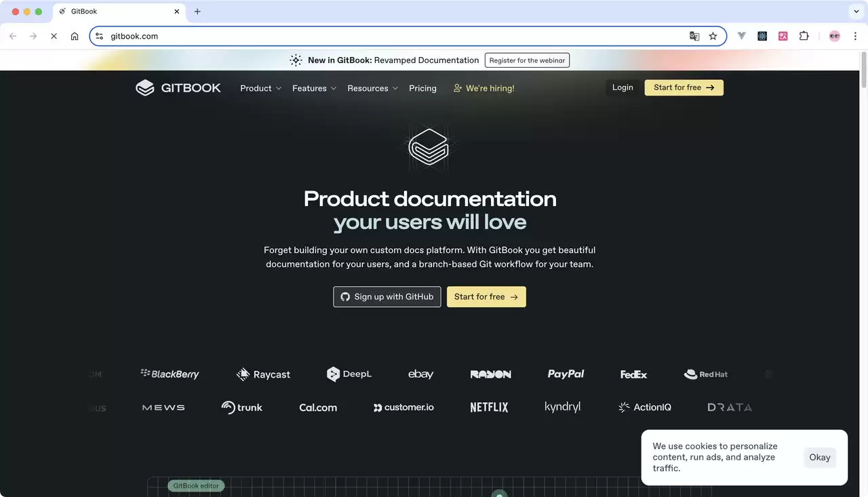The height and width of the screenshot is (497, 868).
Task: Click Register for the webinar button
Action: click(527, 60)
